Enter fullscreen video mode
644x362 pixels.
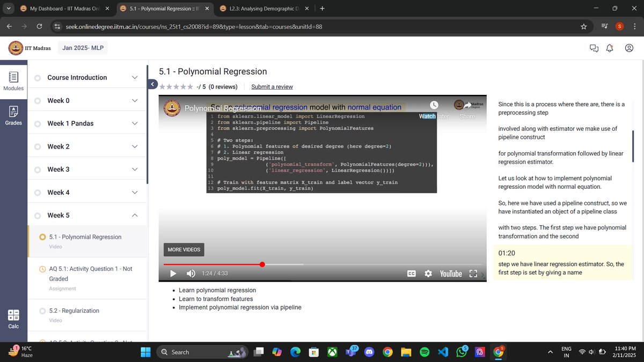click(473, 274)
